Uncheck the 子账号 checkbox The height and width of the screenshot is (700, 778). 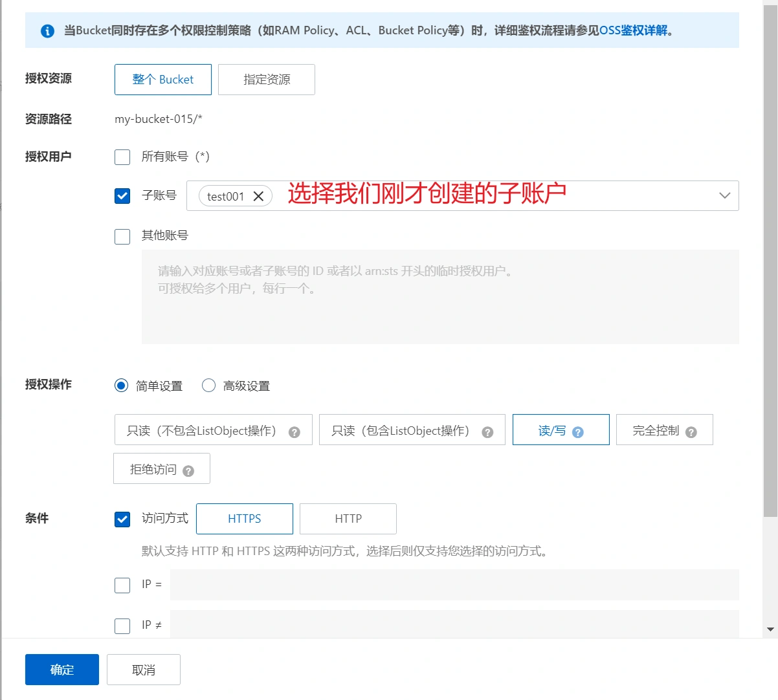[122, 195]
